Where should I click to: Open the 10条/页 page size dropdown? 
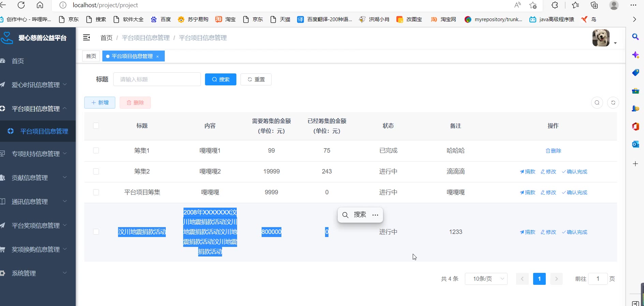pyautogui.click(x=486, y=279)
